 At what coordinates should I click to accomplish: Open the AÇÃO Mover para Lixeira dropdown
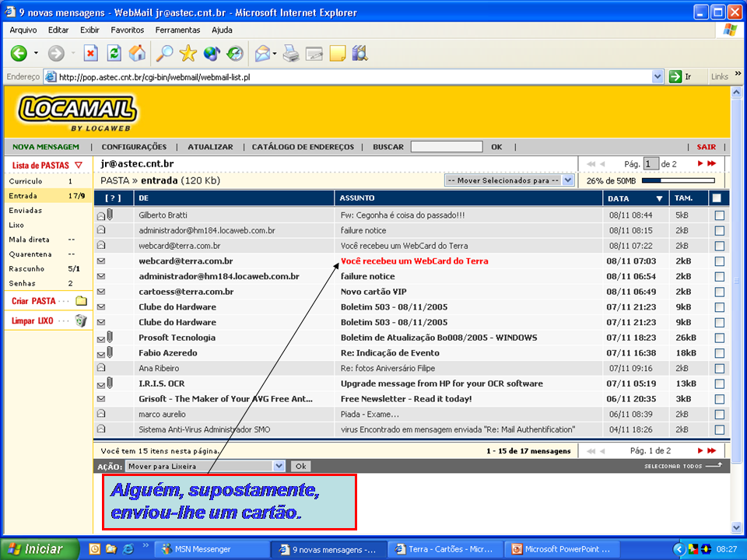click(205, 466)
